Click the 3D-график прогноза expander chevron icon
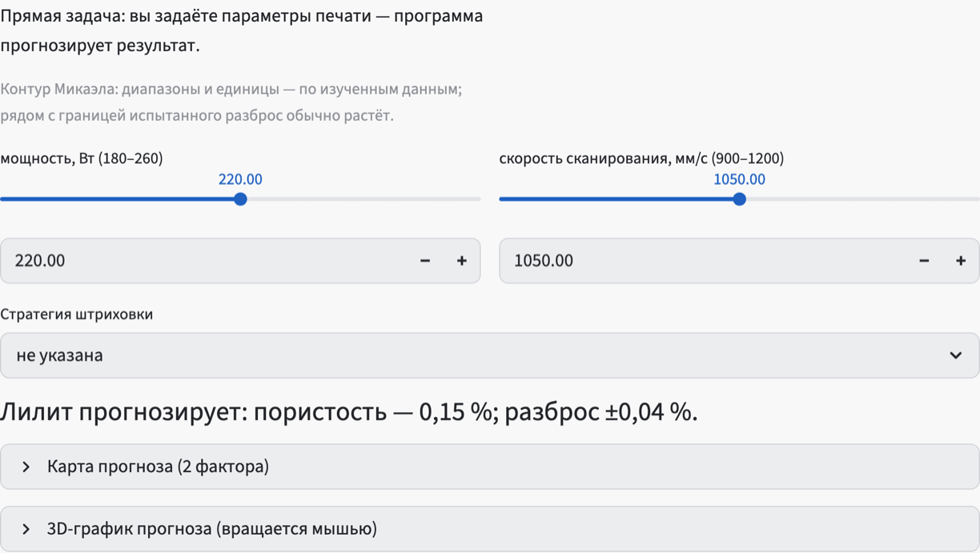Screen dimensions: 980x553 point(26,529)
